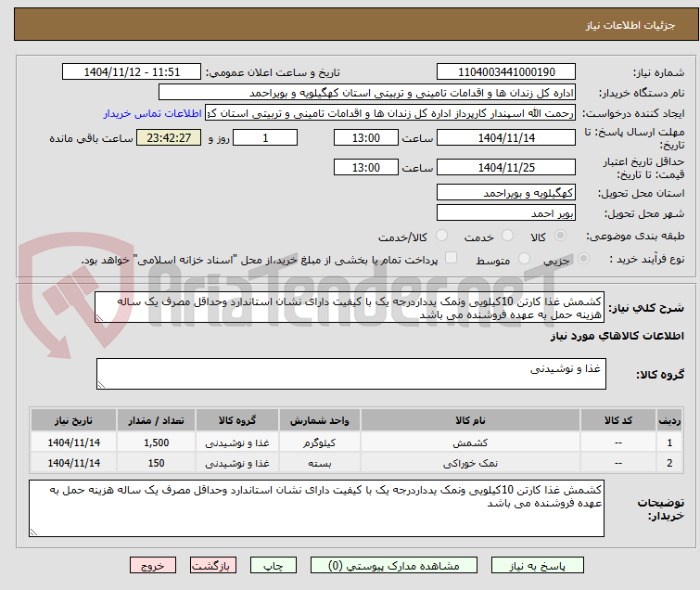Click the نوع فرآیند خرید label
The image size is (700, 590).
tap(647, 259)
